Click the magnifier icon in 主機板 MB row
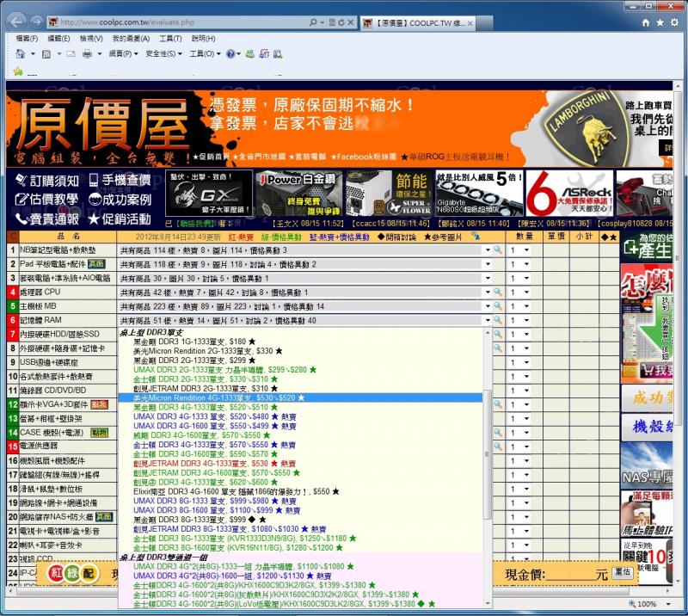Image resolution: width=688 pixels, height=616 pixels. click(x=498, y=306)
